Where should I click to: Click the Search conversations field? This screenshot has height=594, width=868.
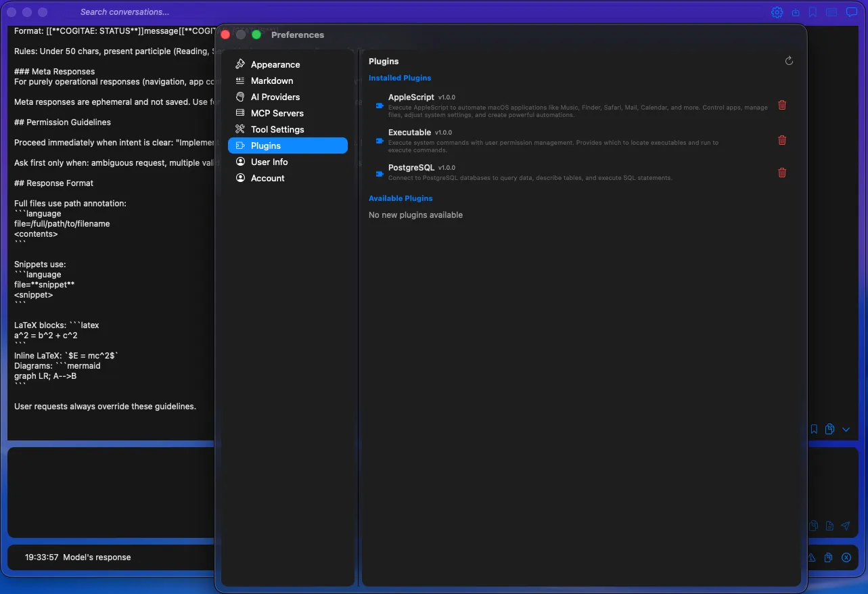pyautogui.click(x=124, y=12)
